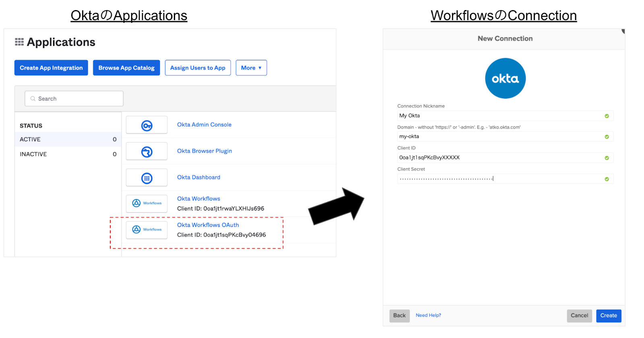
Task: Click the Okta Workflows app logo thumbnail
Action: tap(147, 203)
